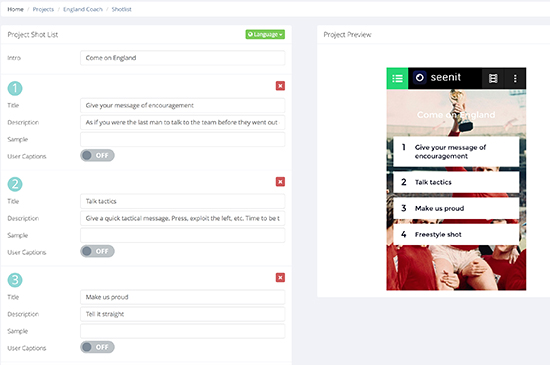Click the teal number 2 shot badge
This screenshot has height=365, width=550.
[x=15, y=184]
